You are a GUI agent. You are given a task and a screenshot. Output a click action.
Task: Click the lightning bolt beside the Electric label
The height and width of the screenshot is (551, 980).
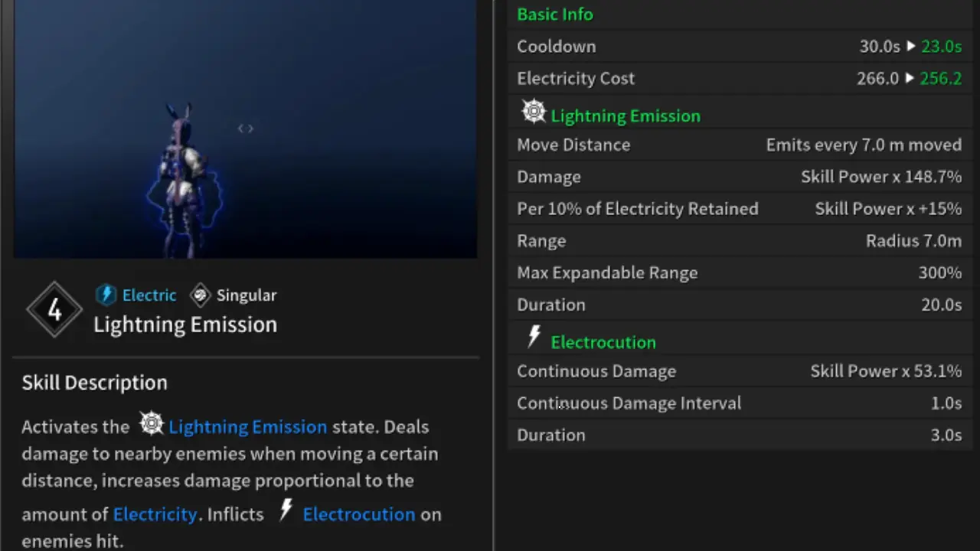point(106,295)
